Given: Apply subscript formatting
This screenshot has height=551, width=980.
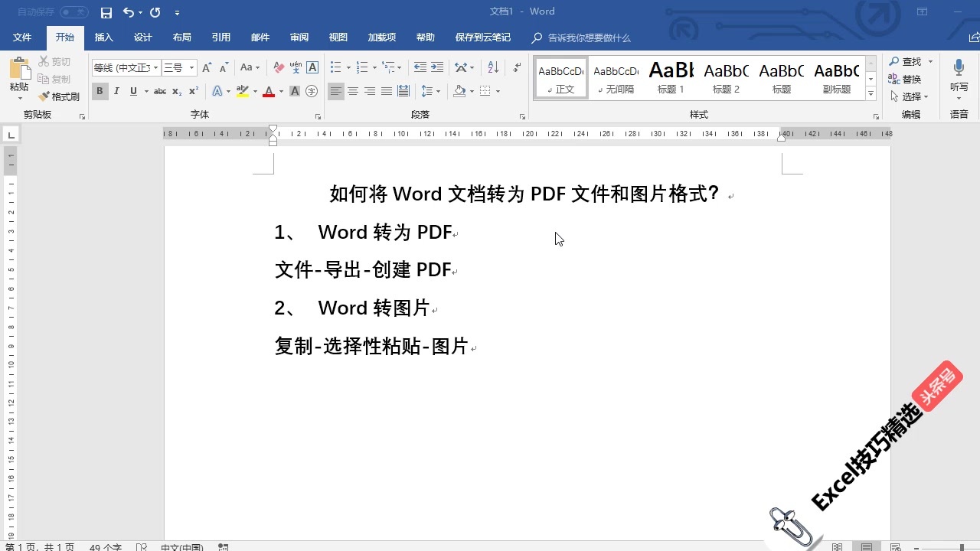Looking at the screenshot, I should click(x=177, y=91).
